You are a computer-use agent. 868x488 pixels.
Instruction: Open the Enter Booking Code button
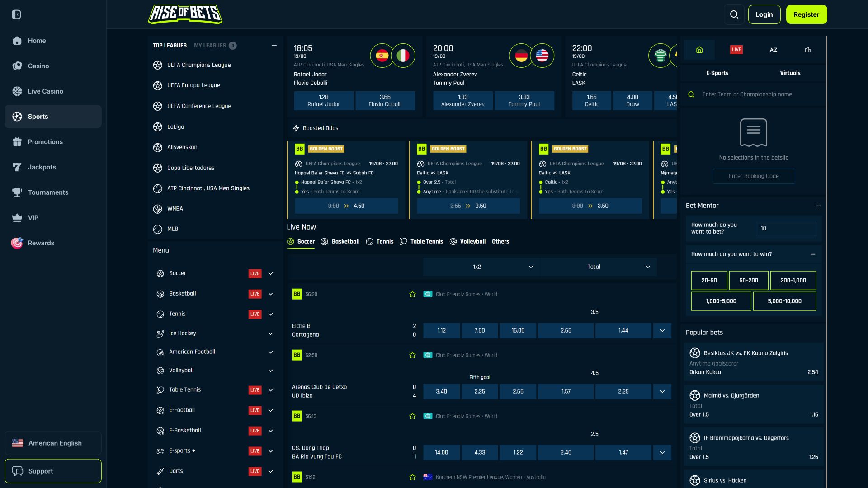click(754, 176)
